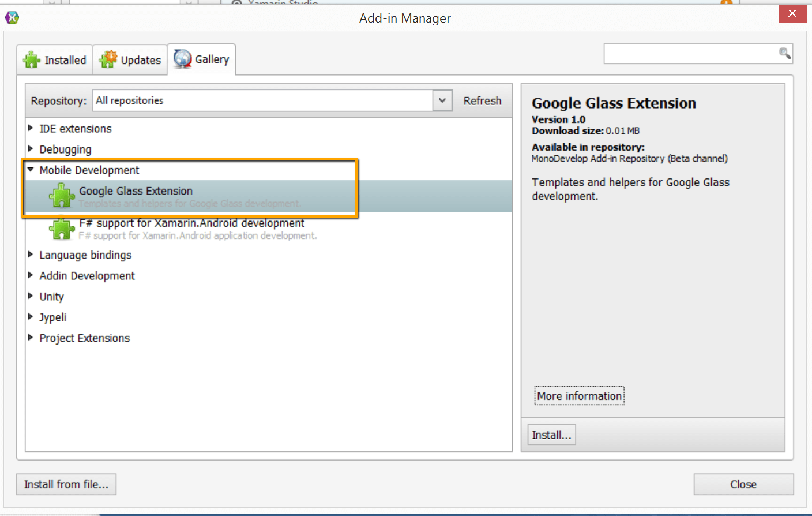Screen dimensions: 812x516
Task: Click More information button
Action: 580,396
